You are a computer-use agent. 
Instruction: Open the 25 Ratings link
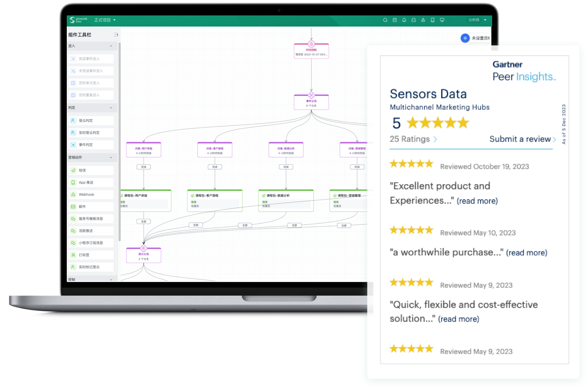pos(413,139)
